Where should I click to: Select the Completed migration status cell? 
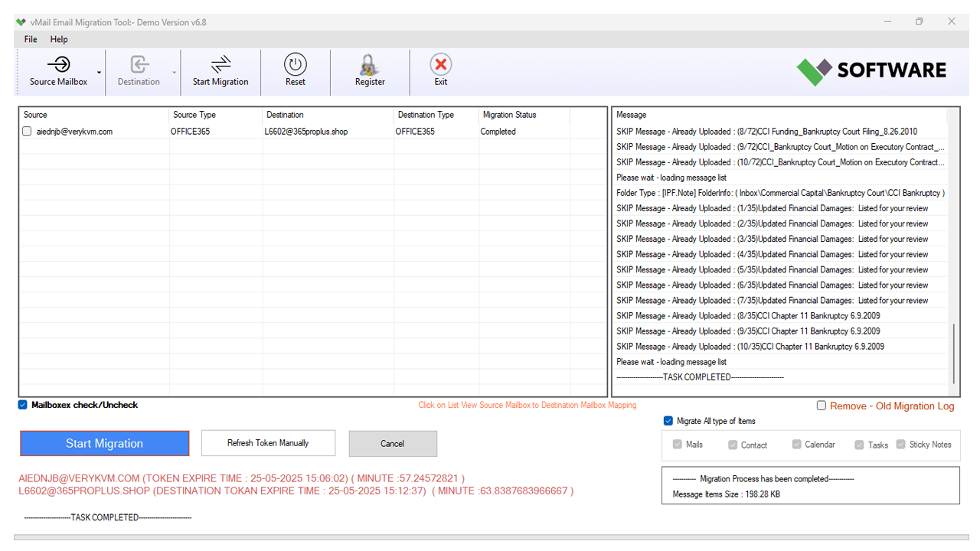pos(524,132)
